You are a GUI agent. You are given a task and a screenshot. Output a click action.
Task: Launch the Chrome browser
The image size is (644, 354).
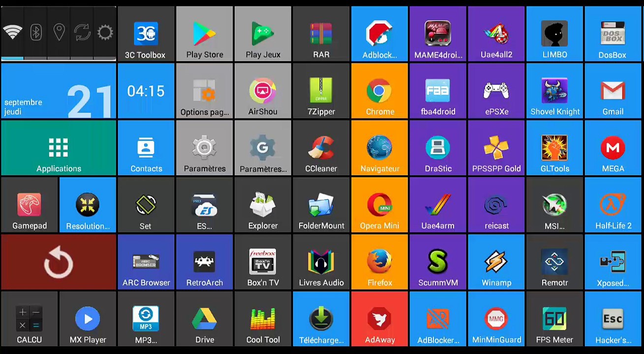(379, 91)
